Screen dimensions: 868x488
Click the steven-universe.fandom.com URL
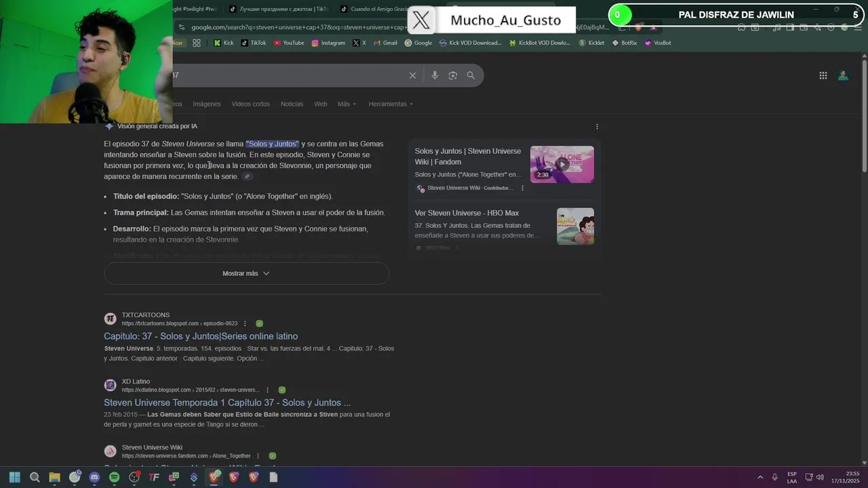[186, 456]
